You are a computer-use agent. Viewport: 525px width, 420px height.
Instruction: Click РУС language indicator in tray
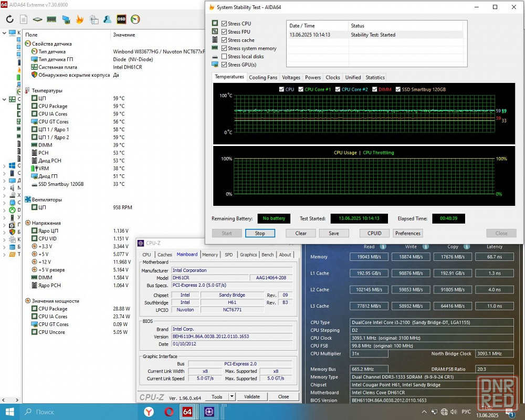(466, 412)
